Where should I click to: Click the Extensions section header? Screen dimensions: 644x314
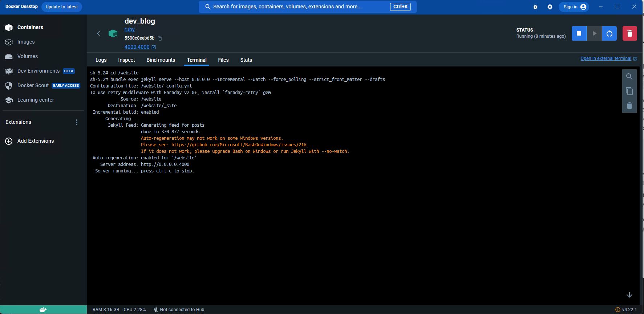click(x=18, y=122)
